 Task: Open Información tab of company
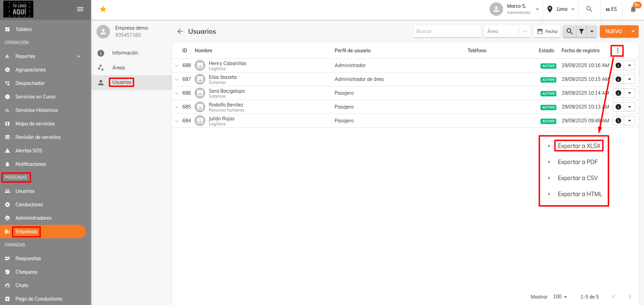pos(125,53)
